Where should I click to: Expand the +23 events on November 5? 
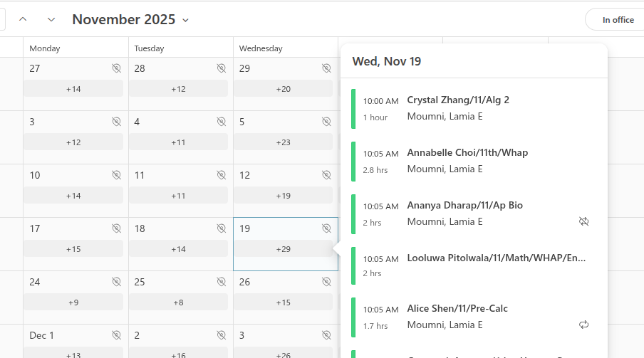click(284, 142)
